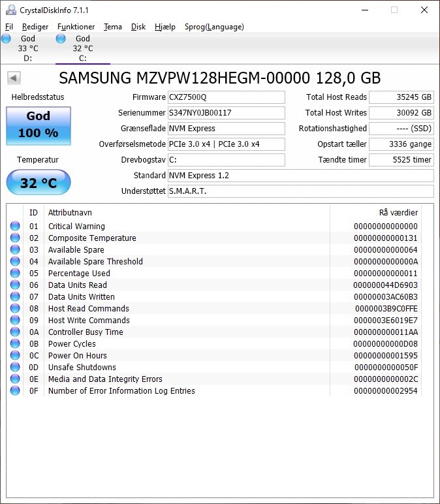Select the Composite Temperature attribute name
The image size is (440, 504).
(92, 238)
